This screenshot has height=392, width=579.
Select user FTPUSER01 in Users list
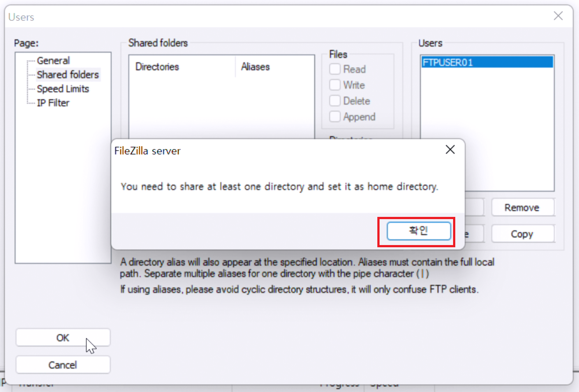[x=487, y=62]
